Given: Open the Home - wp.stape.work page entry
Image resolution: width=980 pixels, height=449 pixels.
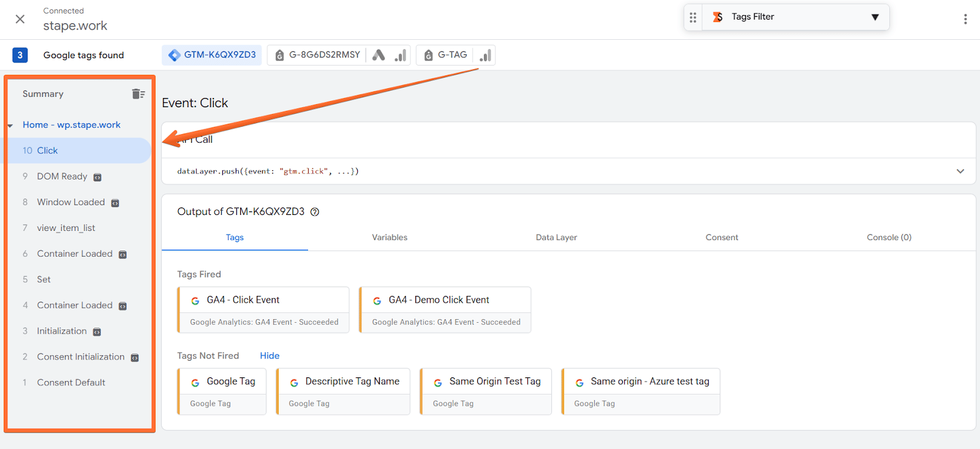Looking at the screenshot, I should pyautogui.click(x=72, y=125).
